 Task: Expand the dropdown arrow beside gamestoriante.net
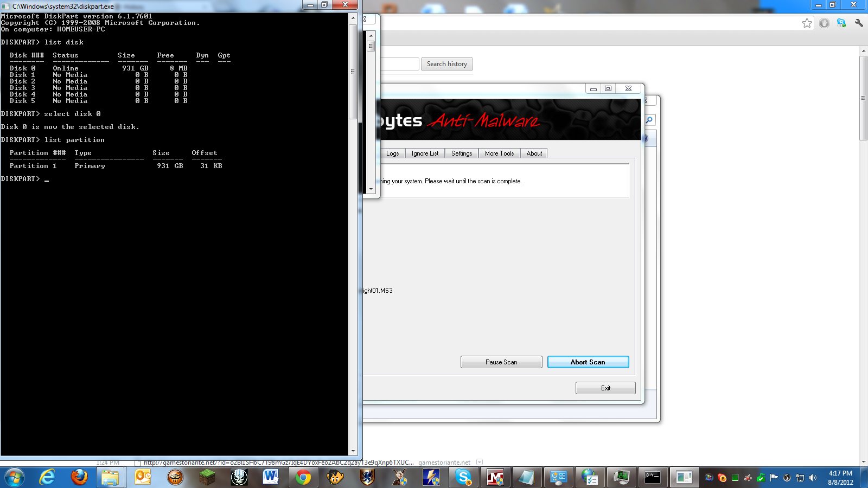click(479, 463)
